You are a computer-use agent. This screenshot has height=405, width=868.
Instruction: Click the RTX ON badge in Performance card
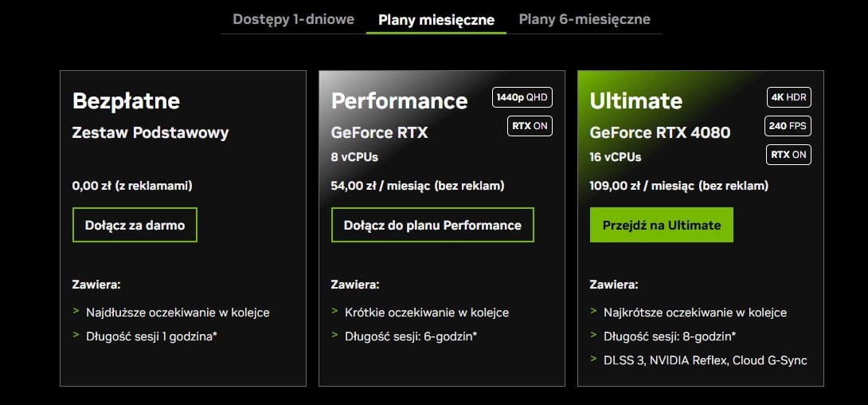pos(530,126)
